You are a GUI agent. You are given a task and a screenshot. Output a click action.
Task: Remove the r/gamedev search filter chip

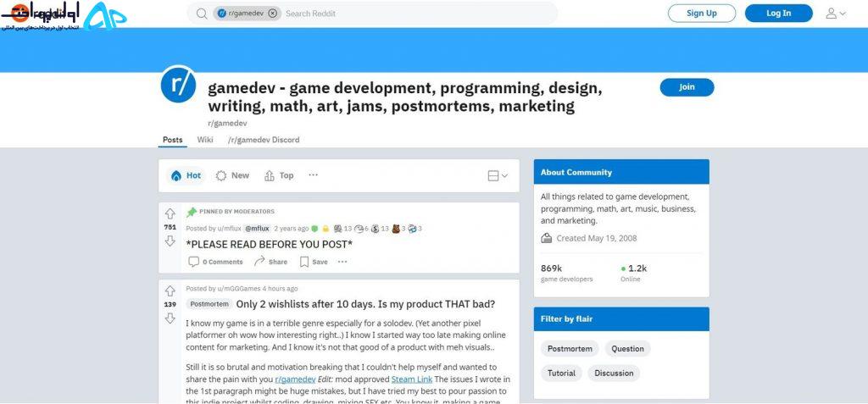tap(272, 14)
